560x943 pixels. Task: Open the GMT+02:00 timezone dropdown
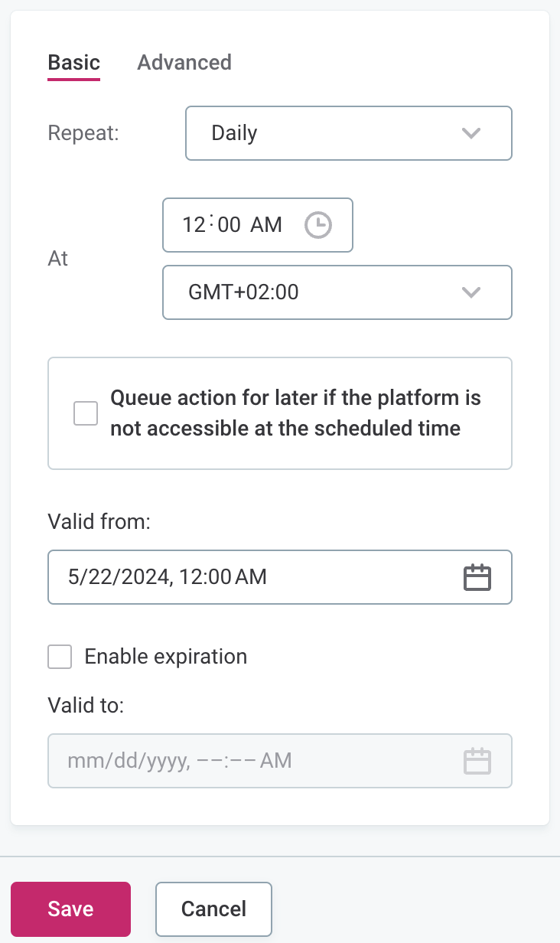click(337, 292)
